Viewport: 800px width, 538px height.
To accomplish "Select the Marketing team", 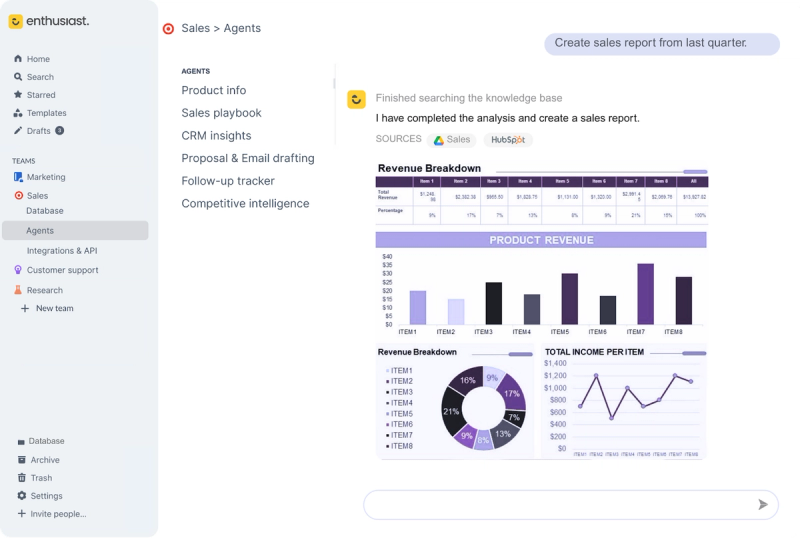I will pyautogui.click(x=46, y=177).
